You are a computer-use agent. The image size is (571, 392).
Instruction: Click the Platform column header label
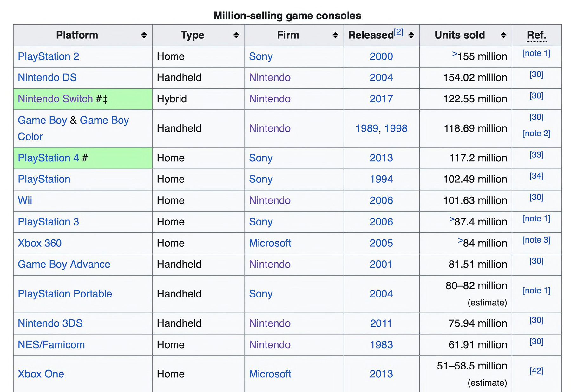click(77, 35)
